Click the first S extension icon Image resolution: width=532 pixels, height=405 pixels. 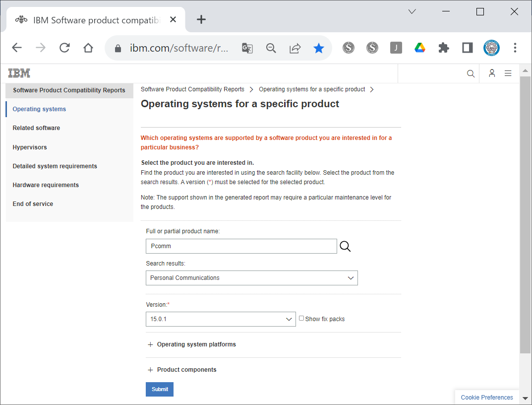(349, 48)
